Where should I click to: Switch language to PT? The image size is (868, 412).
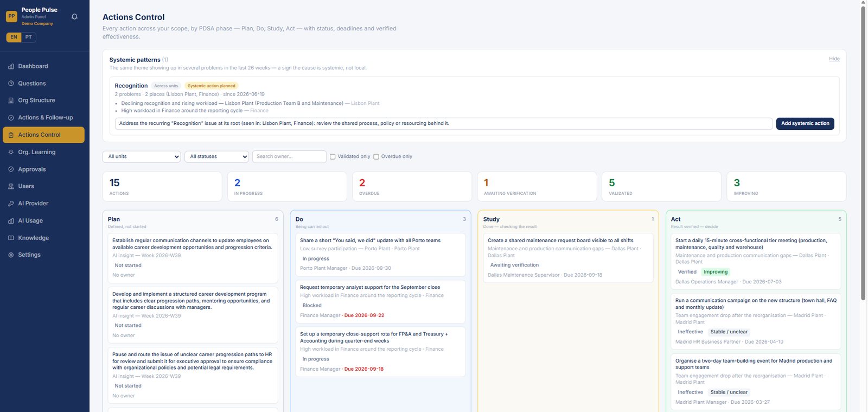(29, 37)
